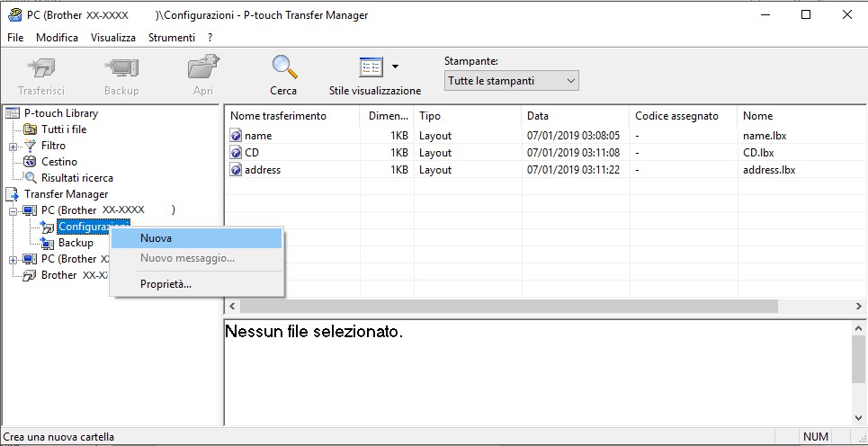Select Risultati ricerca in the tree

[x=77, y=178]
